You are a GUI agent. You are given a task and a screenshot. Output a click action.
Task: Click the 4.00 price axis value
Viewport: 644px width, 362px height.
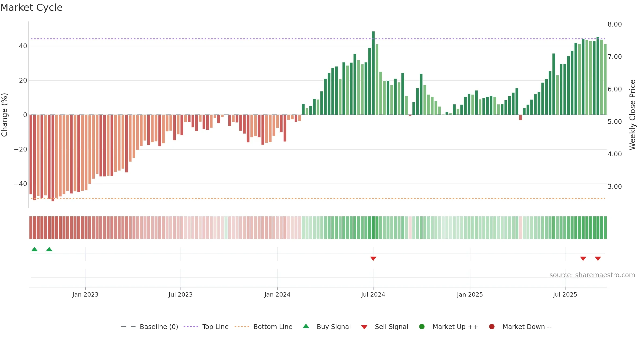pos(615,154)
